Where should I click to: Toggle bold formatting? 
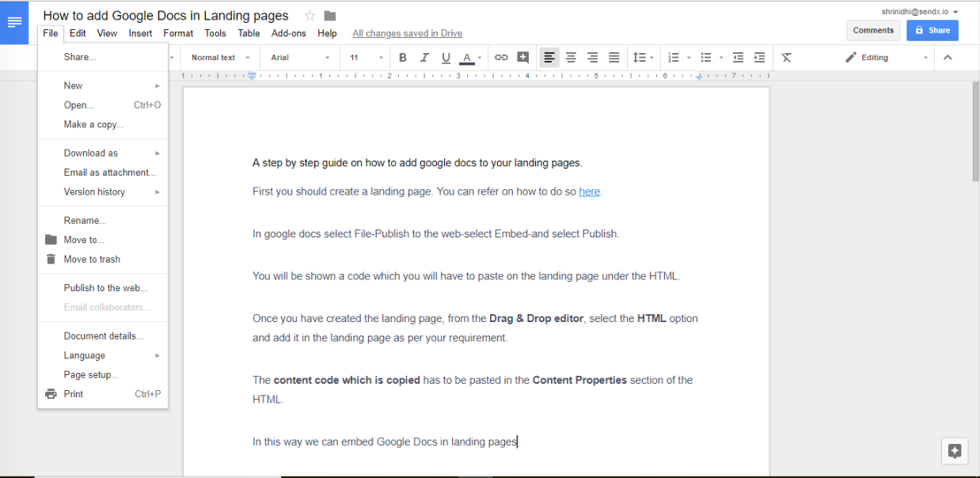(403, 58)
